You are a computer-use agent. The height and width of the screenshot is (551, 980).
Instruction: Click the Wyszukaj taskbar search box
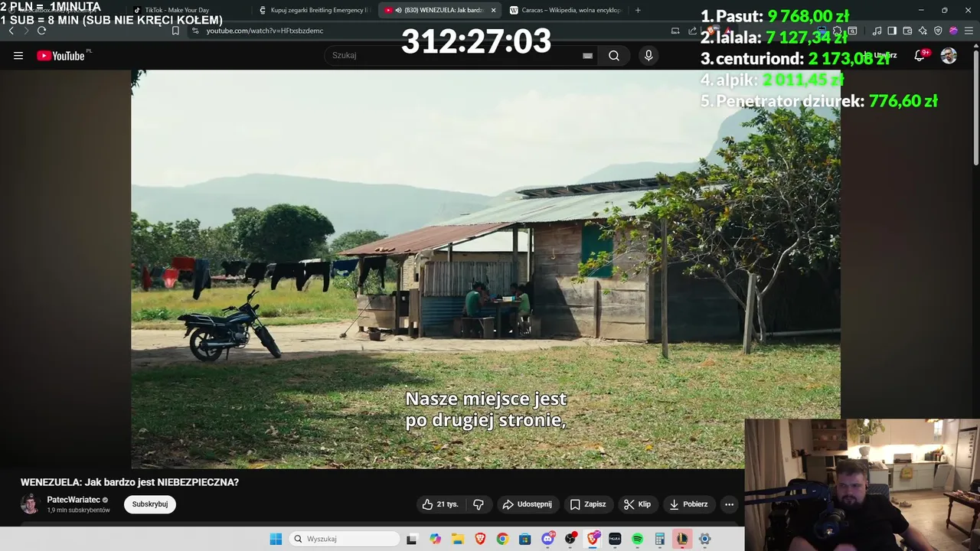pos(345,539)
